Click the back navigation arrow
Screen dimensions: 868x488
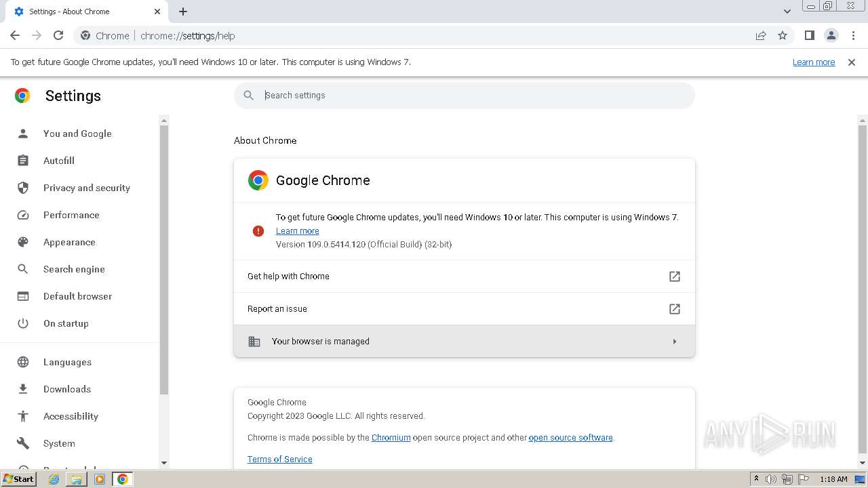coord(15,35)
